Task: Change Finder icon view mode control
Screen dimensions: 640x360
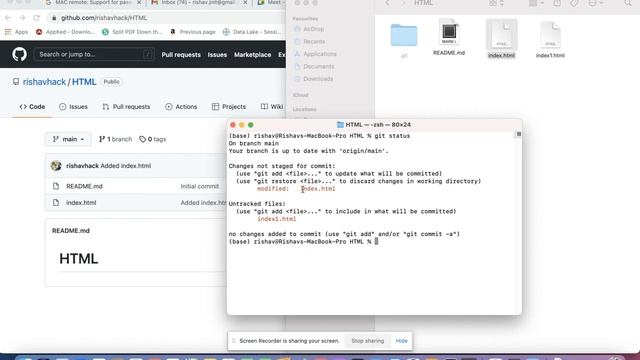Action: [x=496, y=3]
